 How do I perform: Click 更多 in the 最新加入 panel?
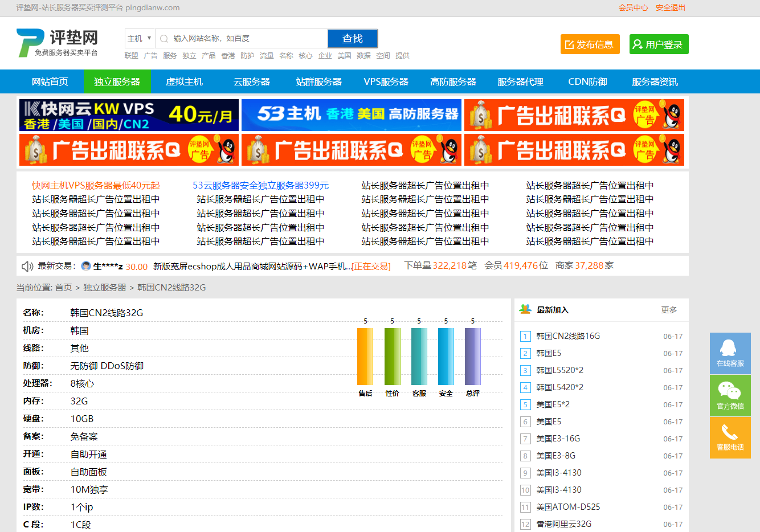pos(669,310)
